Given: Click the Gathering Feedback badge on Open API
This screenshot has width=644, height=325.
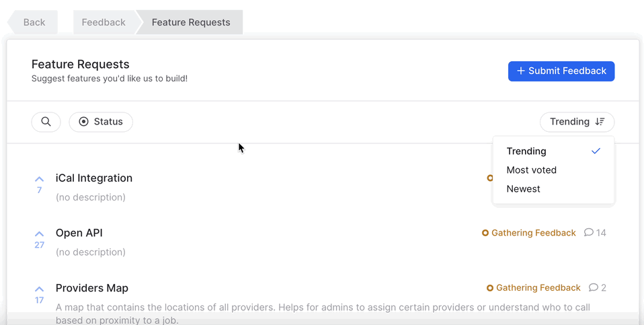Looking at the screenshot, I should point(529,233).
